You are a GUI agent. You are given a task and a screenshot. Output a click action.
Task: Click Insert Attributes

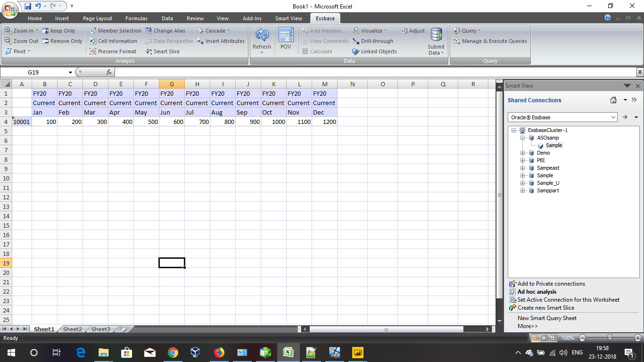[221, 41]
